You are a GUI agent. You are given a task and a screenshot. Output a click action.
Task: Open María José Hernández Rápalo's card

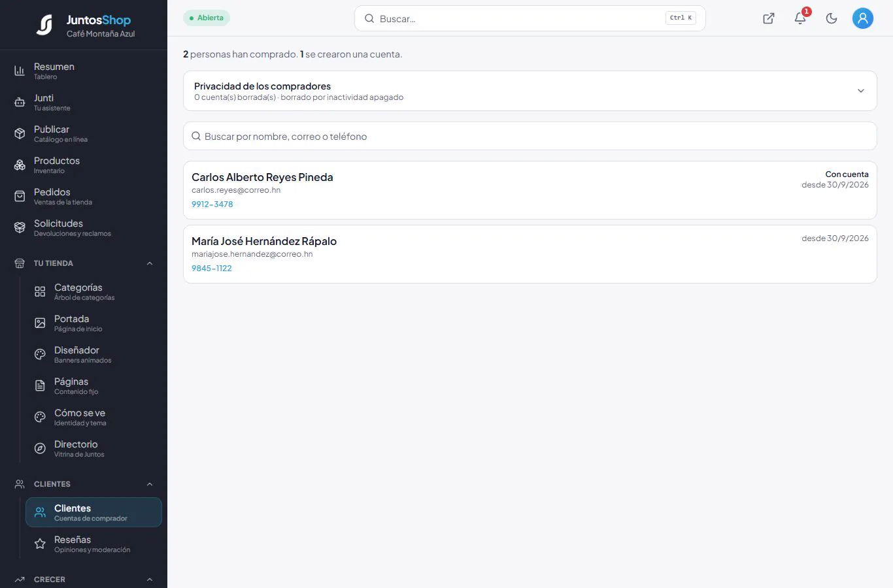click(530, 254)
